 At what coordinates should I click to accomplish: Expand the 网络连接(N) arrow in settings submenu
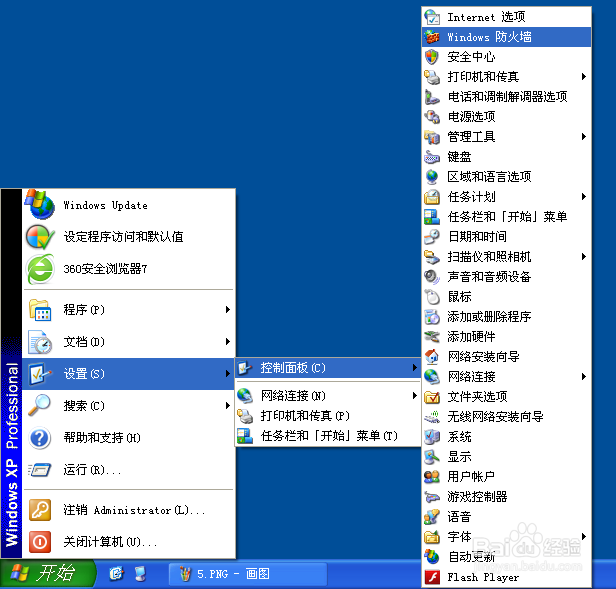(414, 396)
